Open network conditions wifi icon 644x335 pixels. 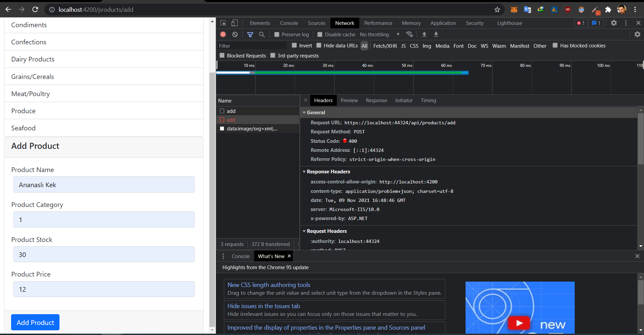tap(409, 34)
